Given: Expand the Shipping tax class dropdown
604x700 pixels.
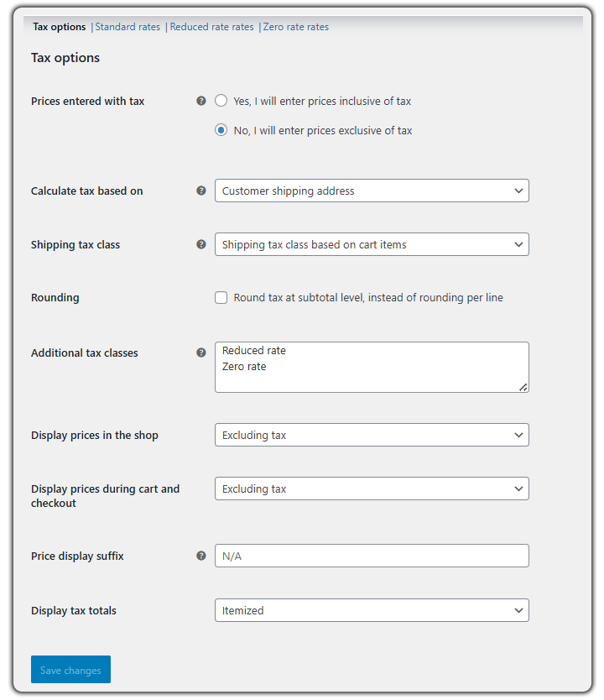Looking at the screenshot, I should pyautogui.click(x=372, y=244).
